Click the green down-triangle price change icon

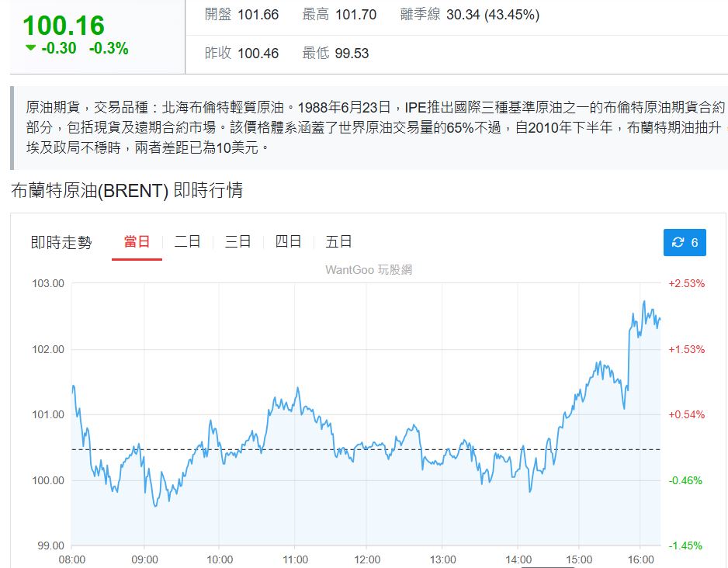30,48
